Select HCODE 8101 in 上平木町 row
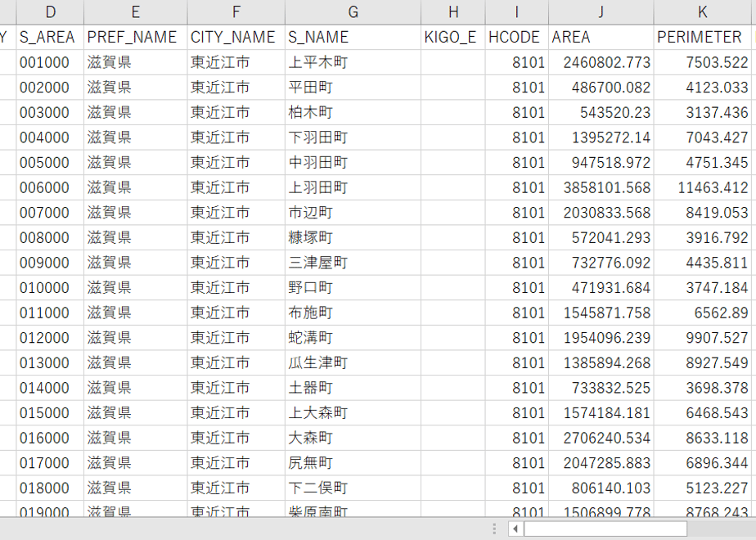756x540 pixels. (517, 62)
